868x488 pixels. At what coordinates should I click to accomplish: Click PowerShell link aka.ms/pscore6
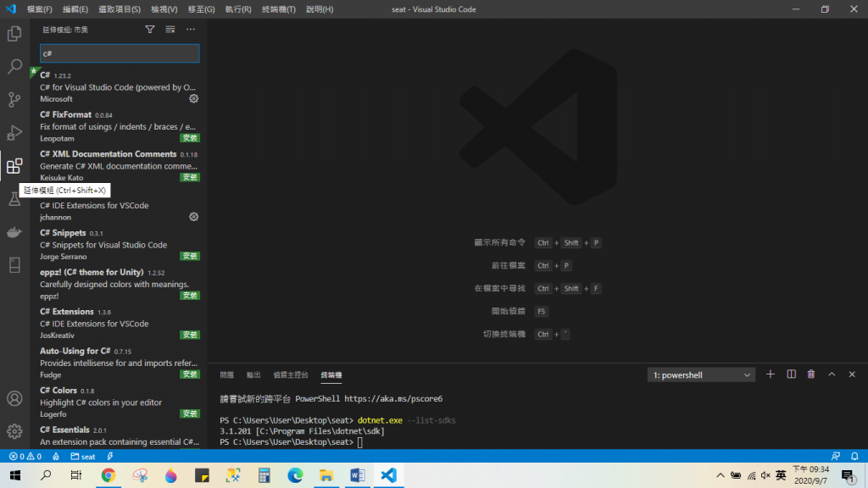pyautogui.click(x=393, y=398)
